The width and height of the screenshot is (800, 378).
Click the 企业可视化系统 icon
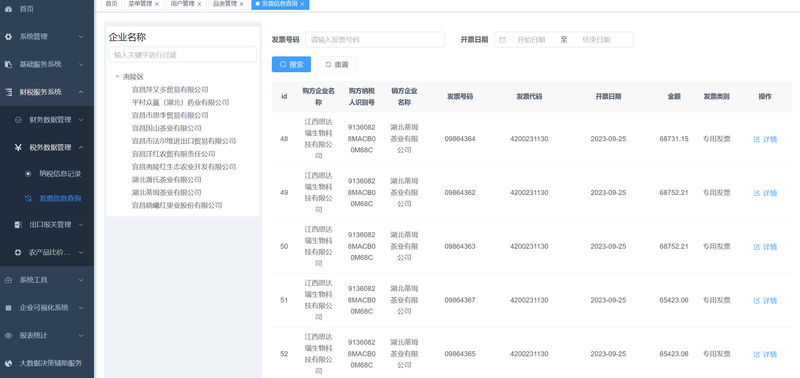point(8,308)
